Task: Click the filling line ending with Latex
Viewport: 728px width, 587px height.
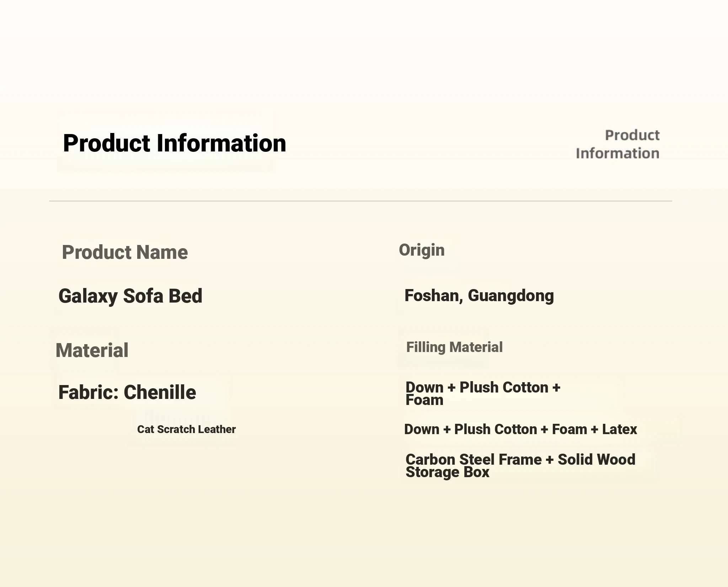Action: pos(520,429)
